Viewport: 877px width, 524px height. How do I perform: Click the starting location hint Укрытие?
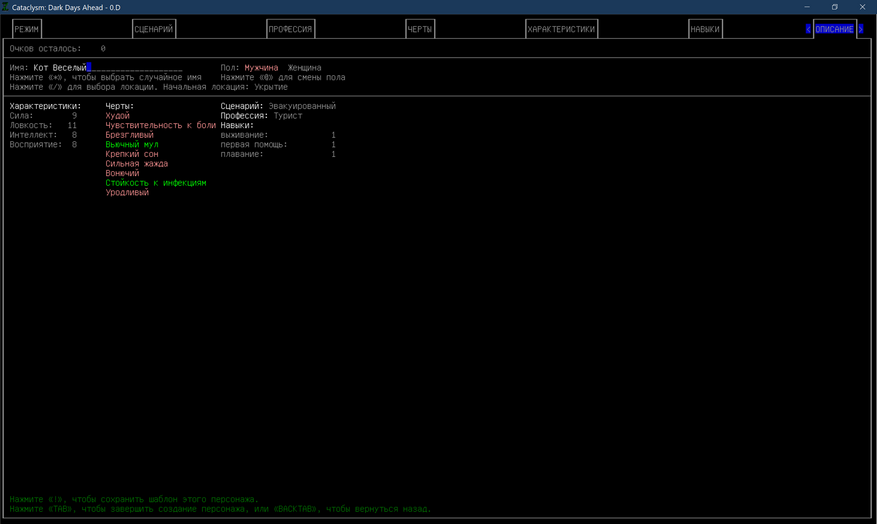coord(271,87)
